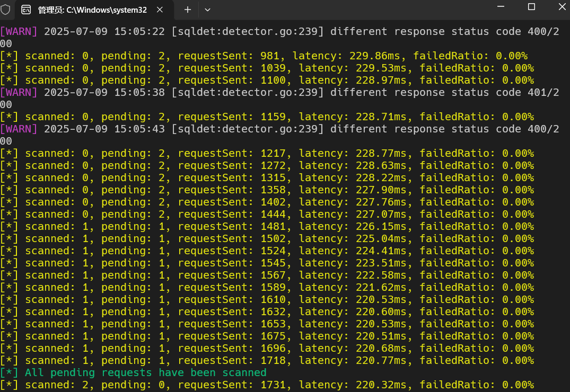Click the line with requestSent: 1159
Image resolution: width=570 pixels, height=392 pixels.
point(267,117)
